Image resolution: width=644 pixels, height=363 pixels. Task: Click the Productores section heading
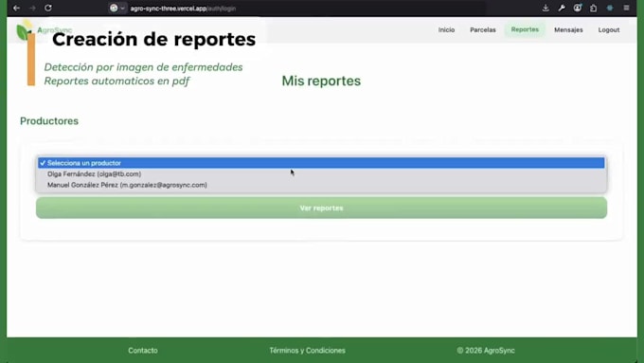coord(49,121)
